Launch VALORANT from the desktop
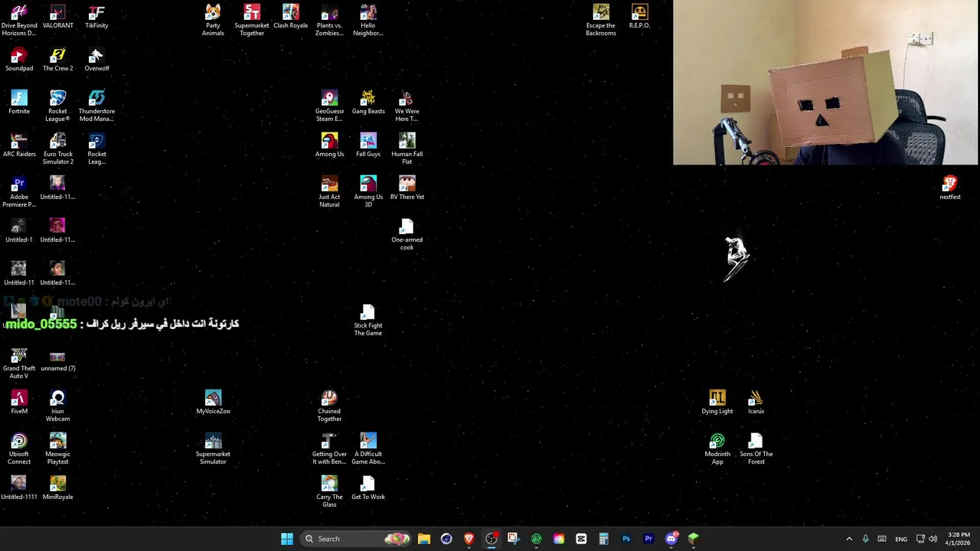Viewport: 980px width, 551px height. [x=58, y=17]
